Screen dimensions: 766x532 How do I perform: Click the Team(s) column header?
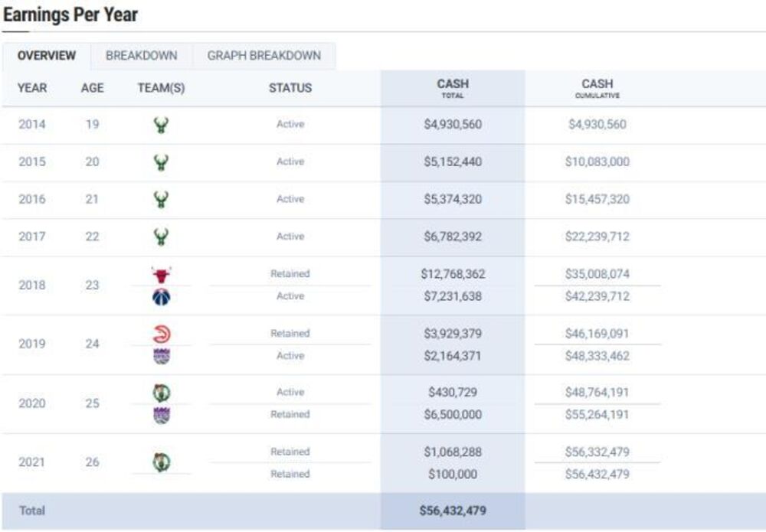pos(161,88)
